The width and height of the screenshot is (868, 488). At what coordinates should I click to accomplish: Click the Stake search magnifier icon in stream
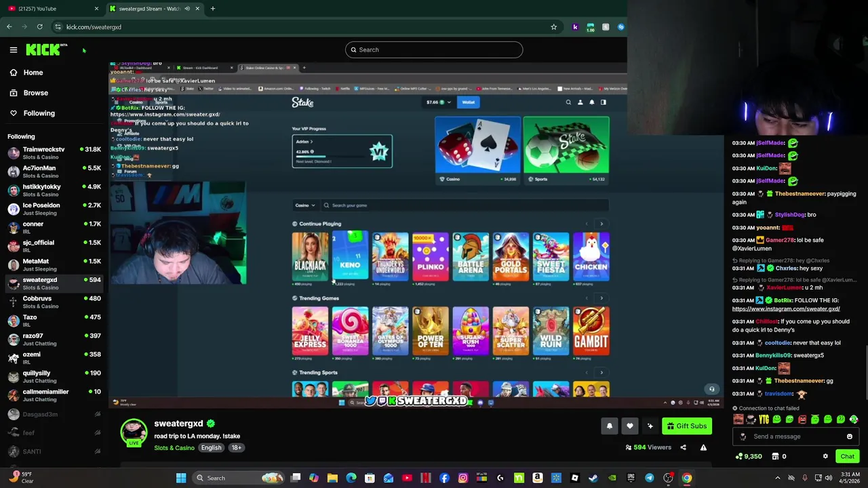click(568, 102)
